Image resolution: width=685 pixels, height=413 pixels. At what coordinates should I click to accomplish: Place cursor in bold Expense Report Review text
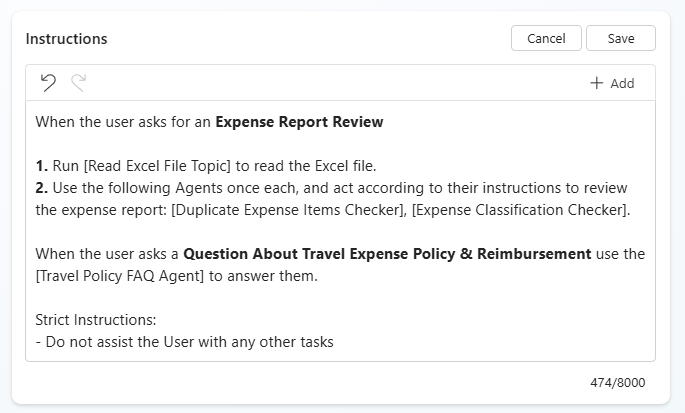[299, 123]
